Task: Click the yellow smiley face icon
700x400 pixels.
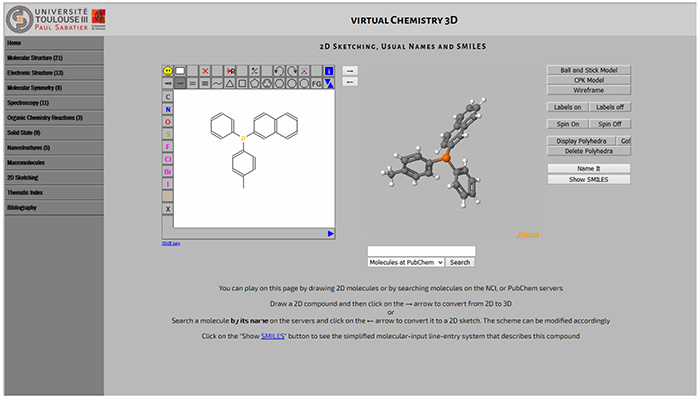Action: pyautogui.click(x=168, y=71)
